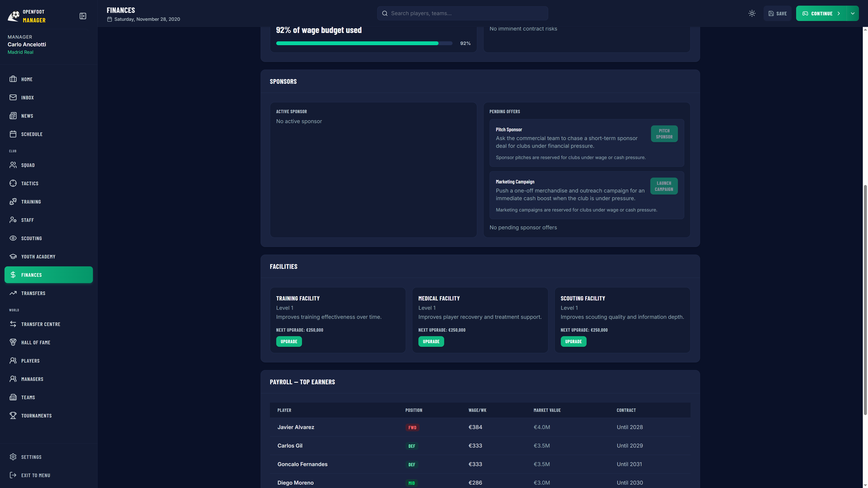Click the Tactics crosshair icon
The image size is (868, 488).
[x=13, y=183]
